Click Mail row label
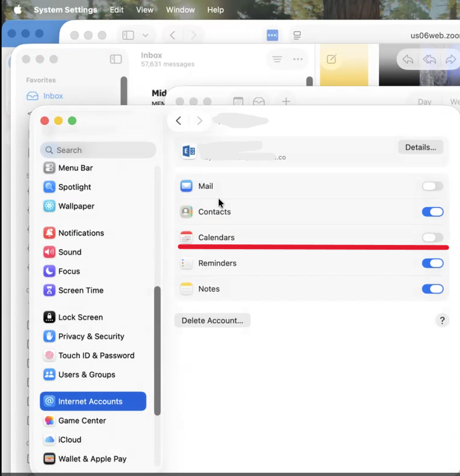460x476 pixels. pyautogui.click(x=206, y=186)
